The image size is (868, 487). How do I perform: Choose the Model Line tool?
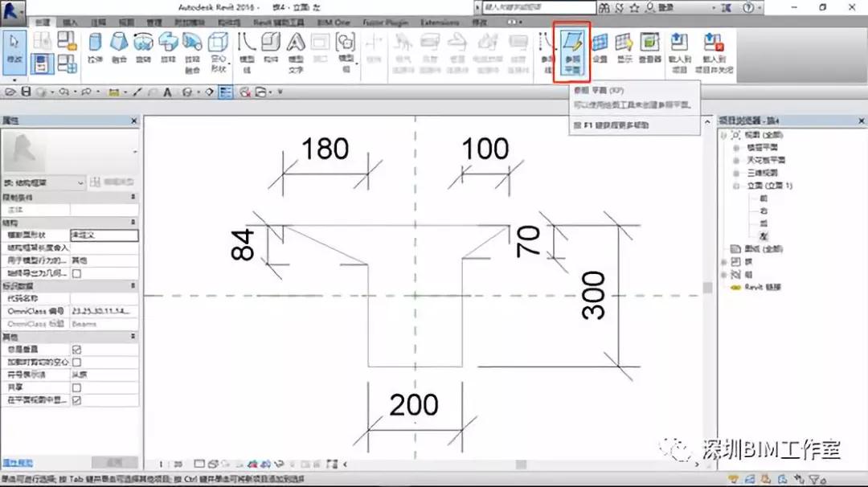pos(247,53)
